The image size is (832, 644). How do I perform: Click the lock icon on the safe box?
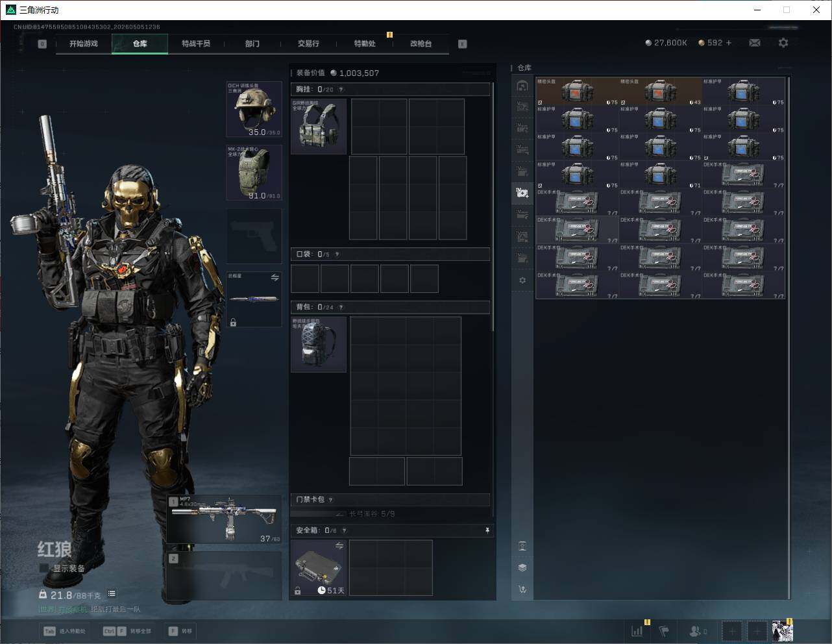[x=297, y=591]
